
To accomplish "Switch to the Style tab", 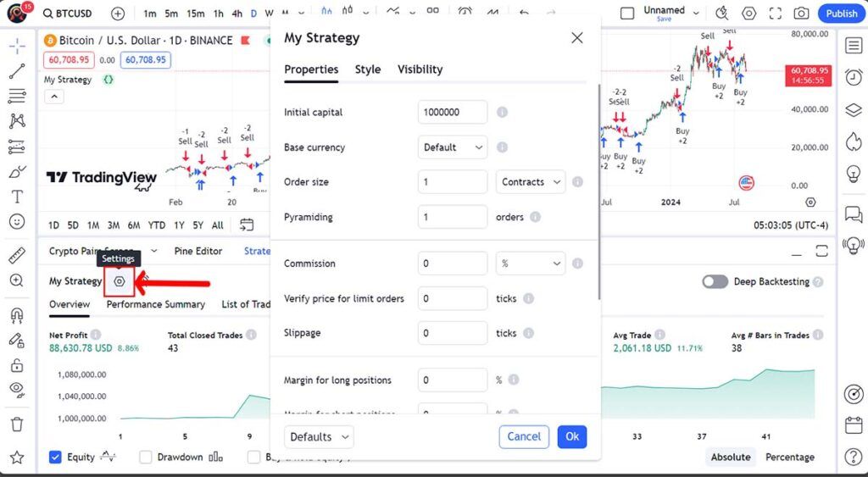I will click(367, 69).
